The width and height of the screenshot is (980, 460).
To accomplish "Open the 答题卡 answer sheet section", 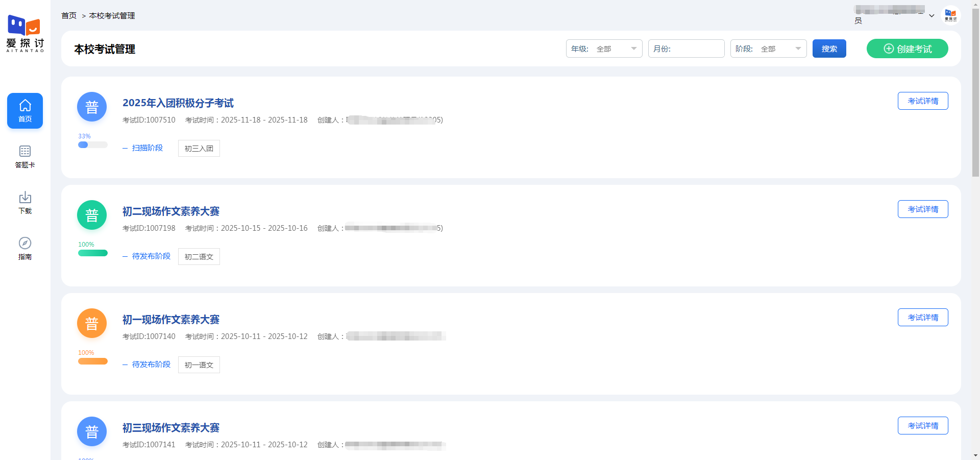I will point(25,157).
